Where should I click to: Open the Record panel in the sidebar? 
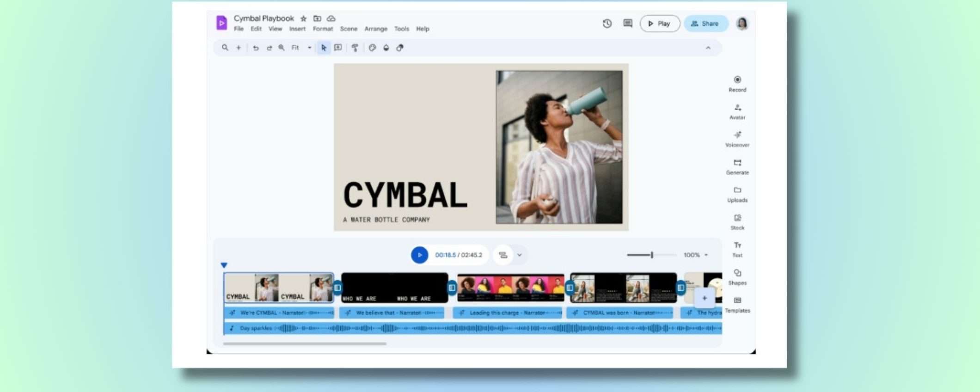pyautogui.click(x=737, y=84)
